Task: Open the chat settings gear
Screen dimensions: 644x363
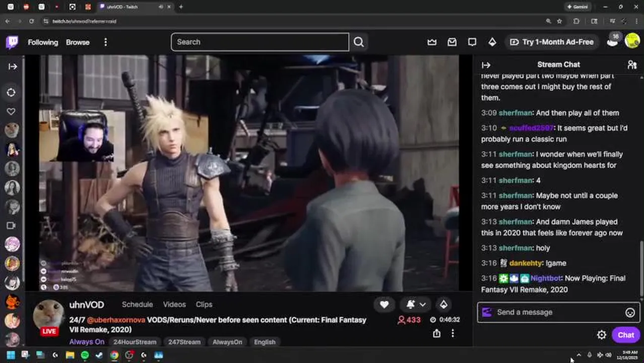Action: click(601, 335)
